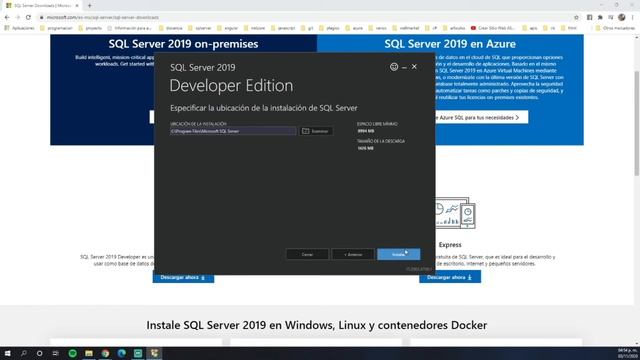
Task: Click the Instalar button in the installer
Action: pos(398,254)
